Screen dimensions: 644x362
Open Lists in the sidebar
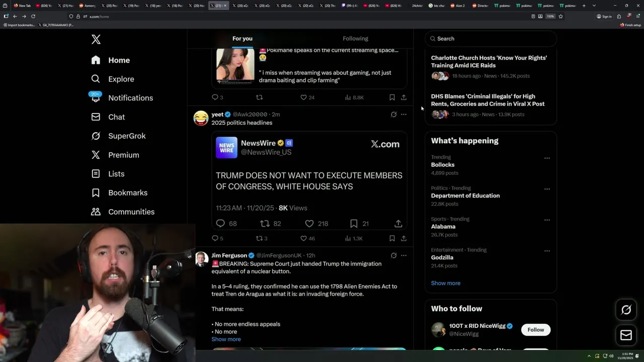(108, 174)
